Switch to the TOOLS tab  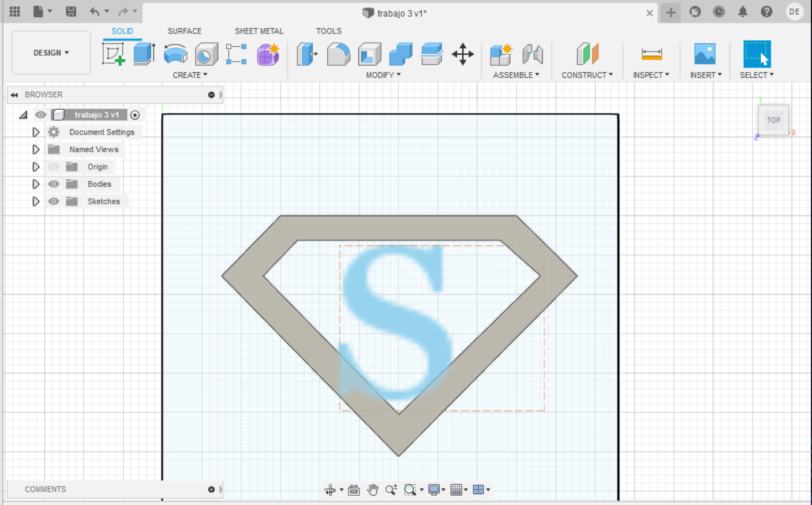click(x=329, y=31)
